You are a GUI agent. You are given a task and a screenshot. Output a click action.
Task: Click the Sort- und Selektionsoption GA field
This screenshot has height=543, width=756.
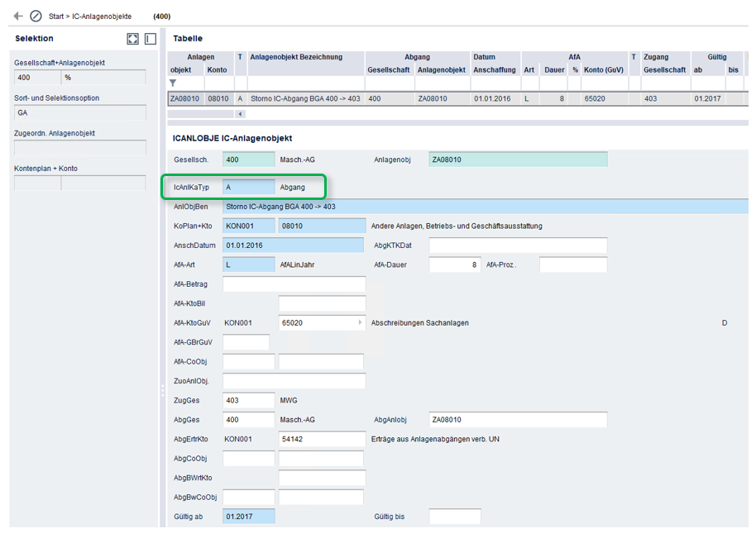[x=80, y=112]
